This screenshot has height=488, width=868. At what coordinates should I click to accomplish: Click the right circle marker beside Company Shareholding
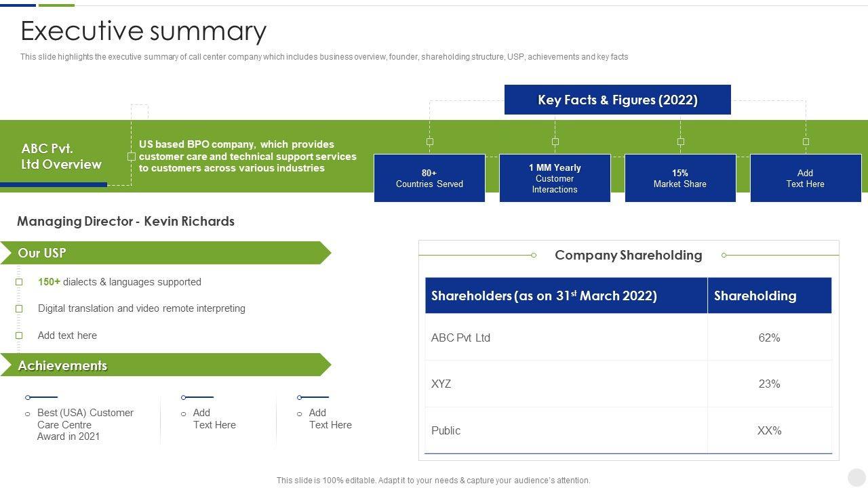[x=724, y=256]
